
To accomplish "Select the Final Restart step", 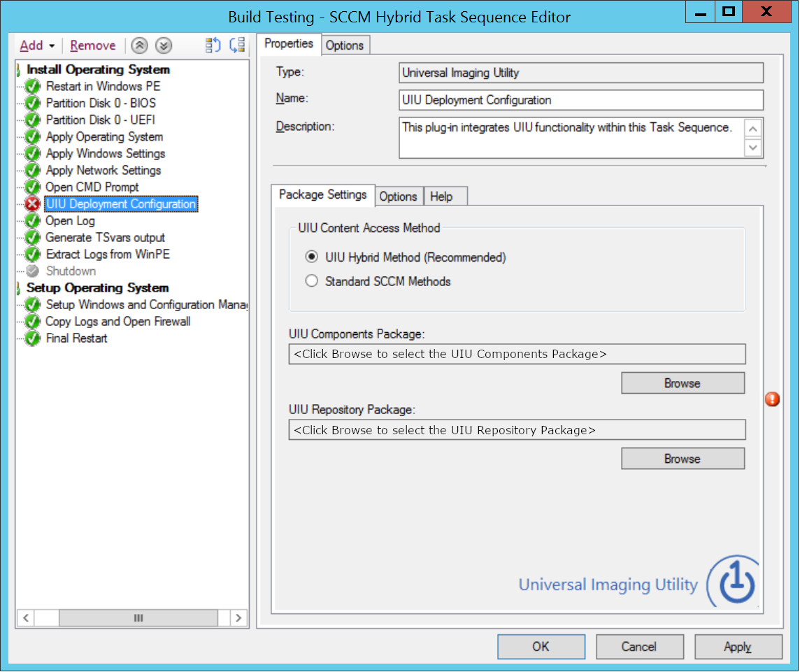I will click(x=76, y=338).
